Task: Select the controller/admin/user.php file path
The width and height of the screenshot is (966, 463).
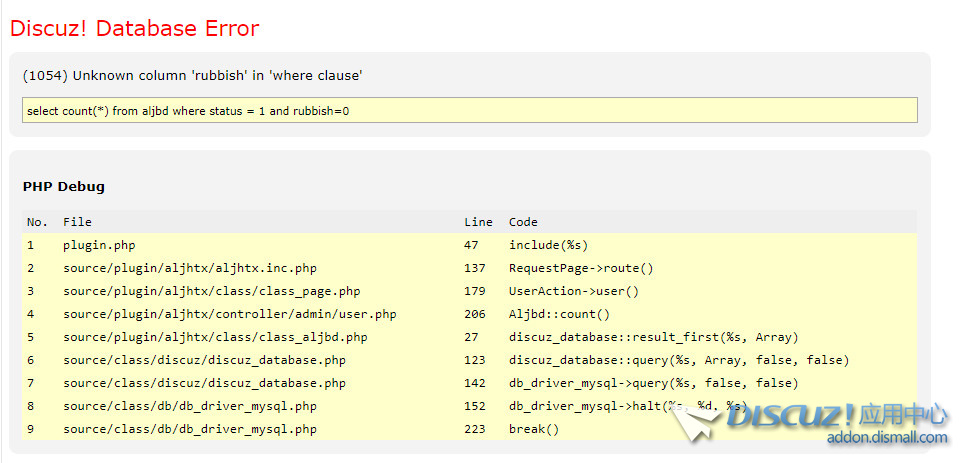Action: pos(229,314)
